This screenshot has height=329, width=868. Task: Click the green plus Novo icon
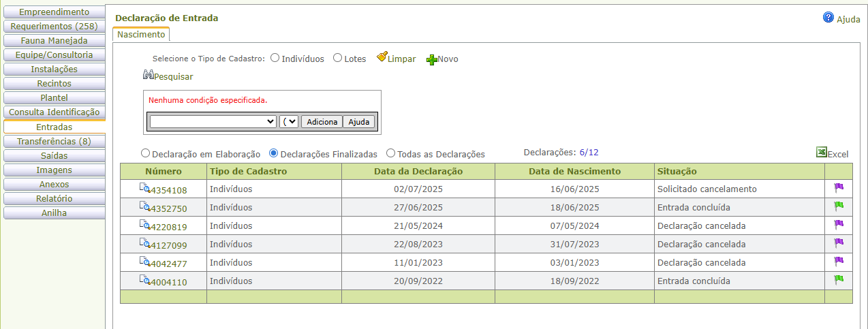coord(431,59)
